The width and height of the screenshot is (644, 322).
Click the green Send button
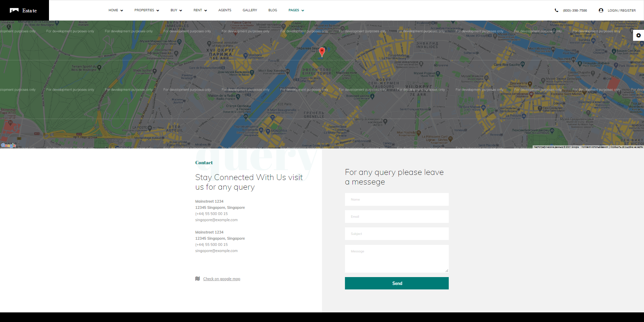pyautogui.click(x=397, y=283)
